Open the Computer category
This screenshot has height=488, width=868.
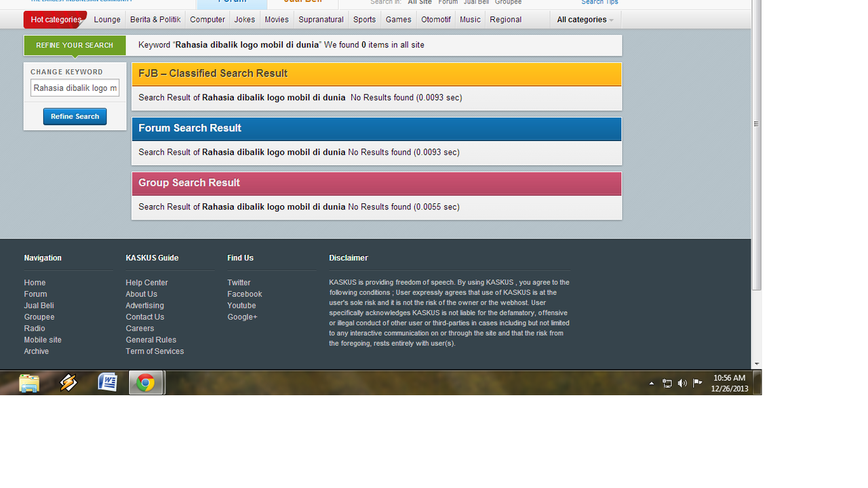[208, 20]
